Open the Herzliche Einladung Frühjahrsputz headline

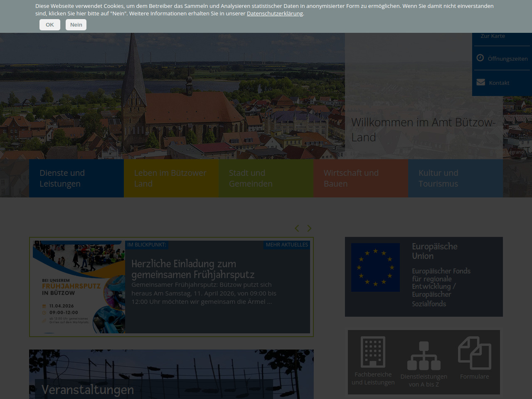pos(193,269)
